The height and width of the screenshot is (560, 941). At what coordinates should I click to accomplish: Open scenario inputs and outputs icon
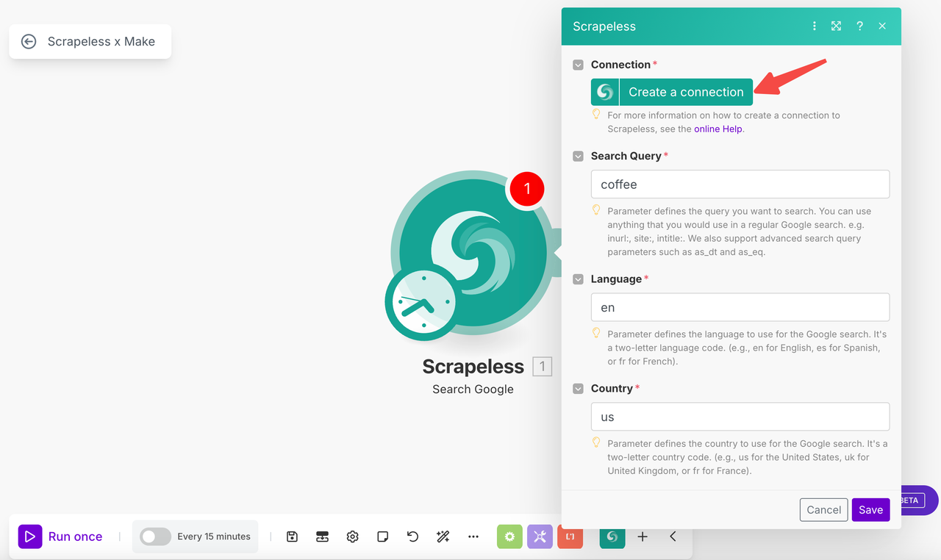tap(322, 536)
